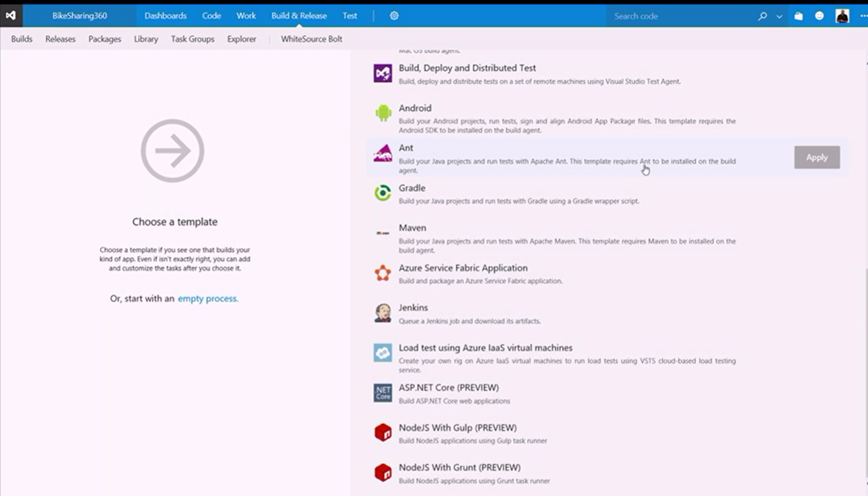
Task: Open the ellipsis more-options menu
Action: 859,15
